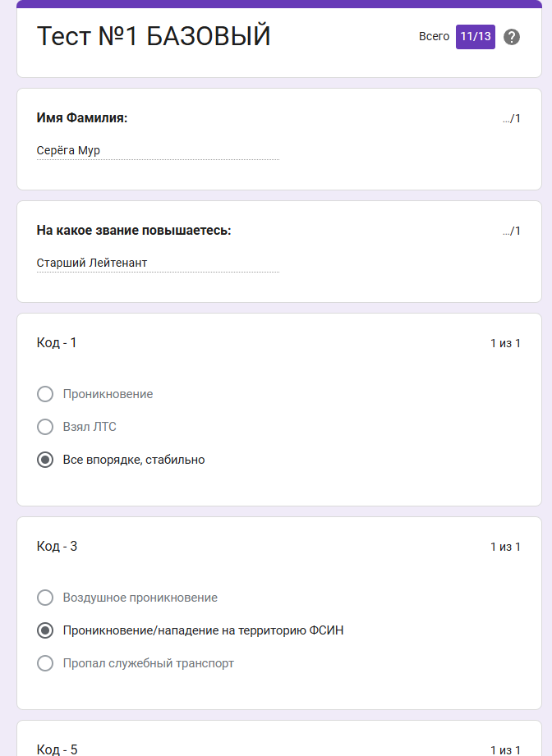Screen dimensions: 552x756
Task: Click the Тест №1 БАЗОВЫЙ title
Action: coord(153,36)
